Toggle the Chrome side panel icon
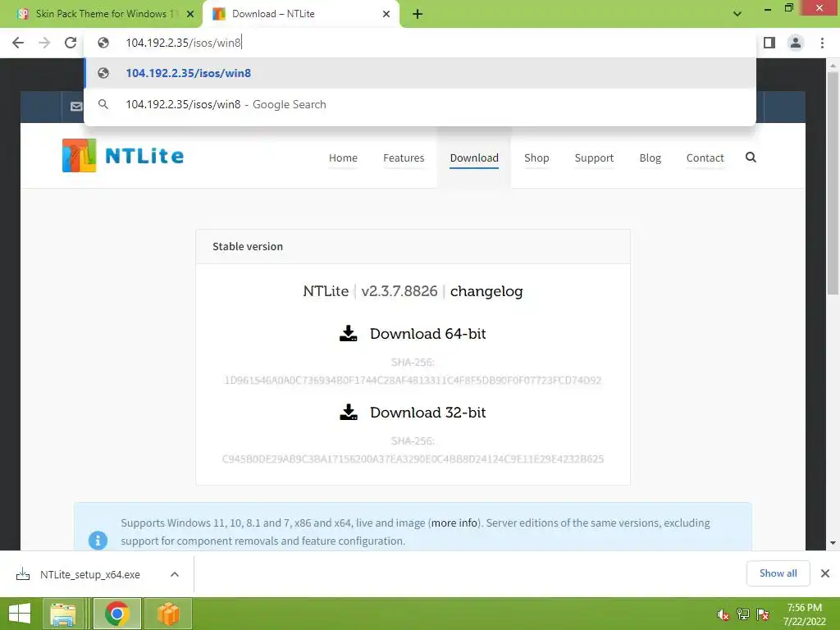The height and width of the screenshot is (630, 840). [x=769, y=43]
